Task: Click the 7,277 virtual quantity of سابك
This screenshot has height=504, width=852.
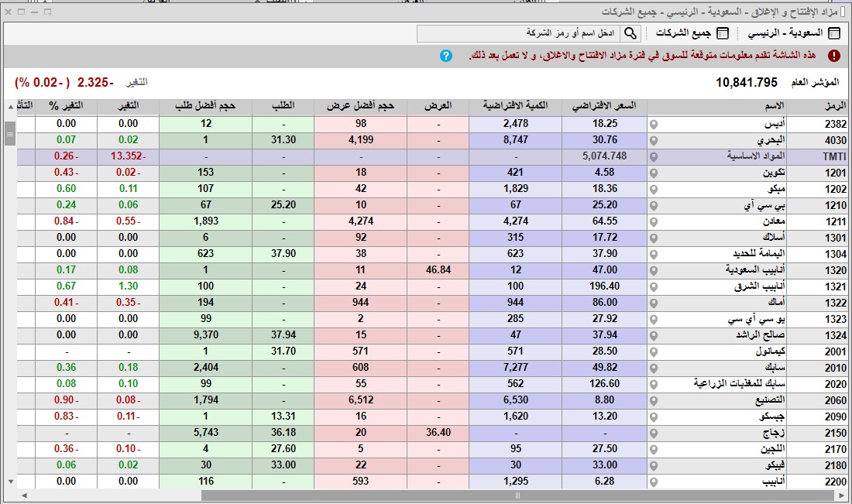Action: click(x=515, y=368)
